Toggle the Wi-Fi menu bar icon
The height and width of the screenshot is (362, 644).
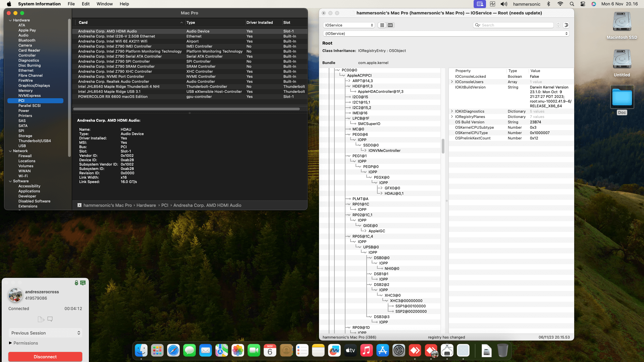tap(560, 4)
